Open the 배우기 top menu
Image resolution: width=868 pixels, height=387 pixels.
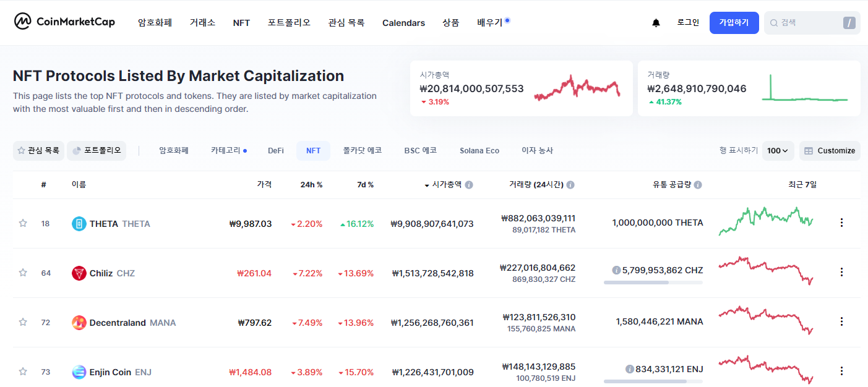490,23
